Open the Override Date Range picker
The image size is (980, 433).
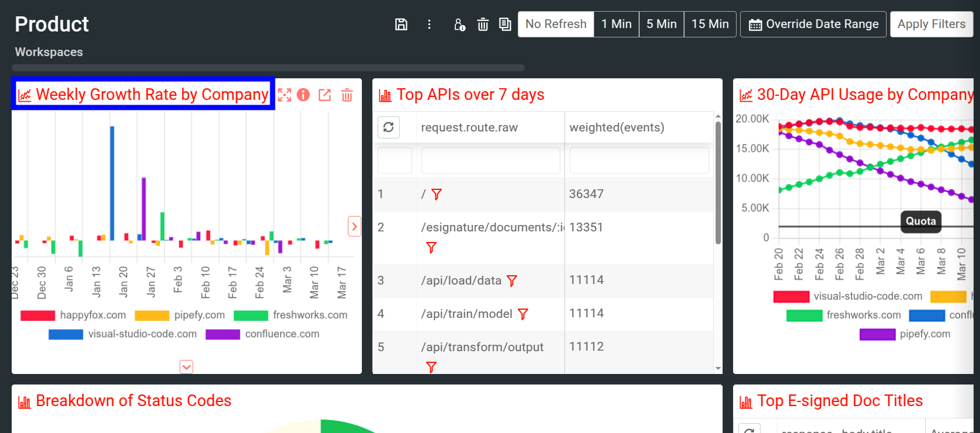point(813,25)
